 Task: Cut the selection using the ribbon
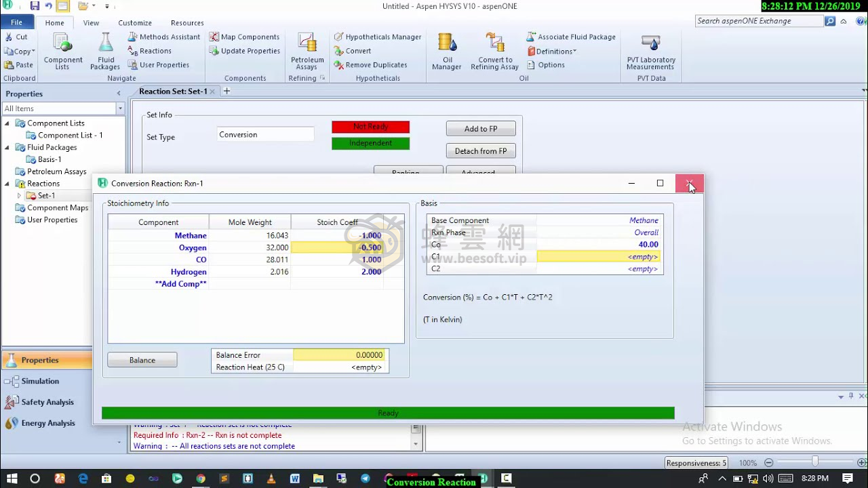[x=16, y=37]
